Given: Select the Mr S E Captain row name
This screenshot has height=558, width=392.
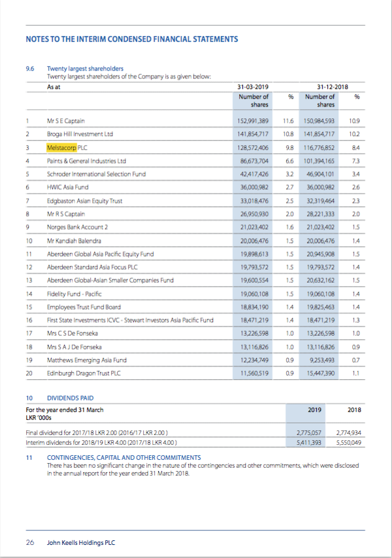Looking at the screenshot, I should (x=66, y=121).
